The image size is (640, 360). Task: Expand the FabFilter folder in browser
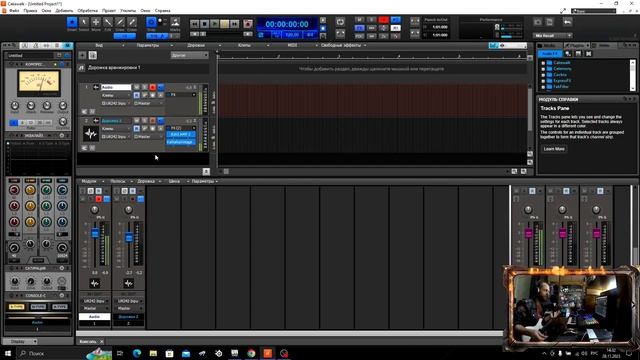pos(543,87)
